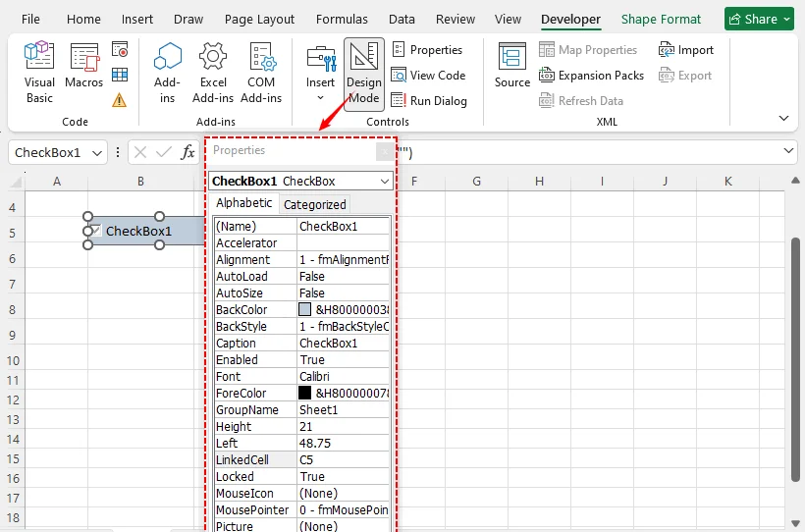
Task: Click the formula bar cancel X
Action: point(140,152)
